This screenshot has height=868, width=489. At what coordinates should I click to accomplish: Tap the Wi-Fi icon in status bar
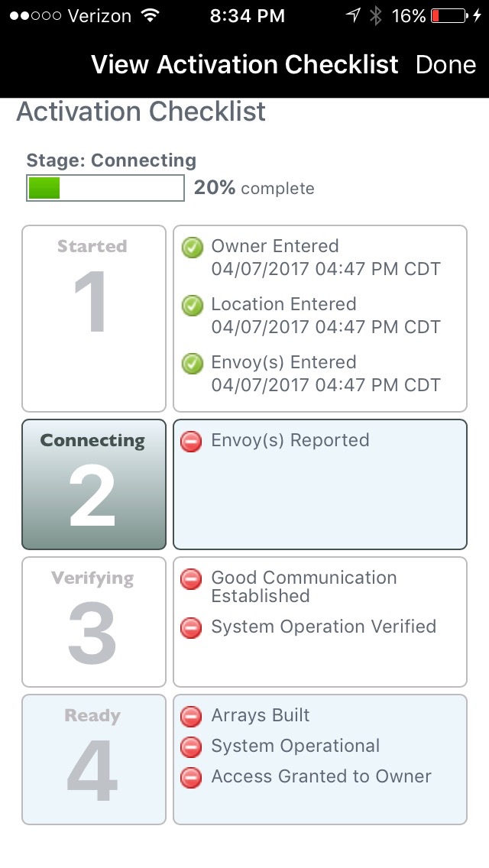pos(151,15)
